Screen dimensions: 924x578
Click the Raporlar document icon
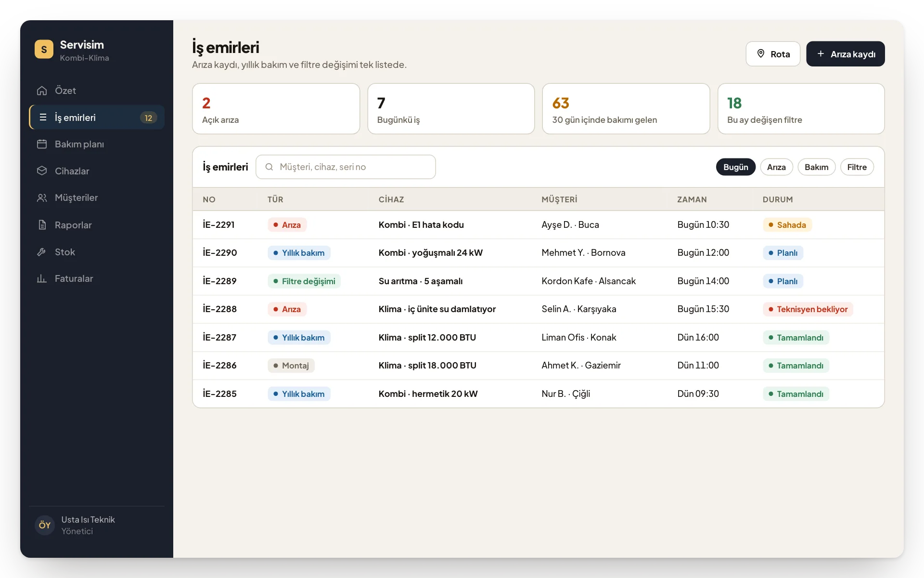(x=42, y=225)
